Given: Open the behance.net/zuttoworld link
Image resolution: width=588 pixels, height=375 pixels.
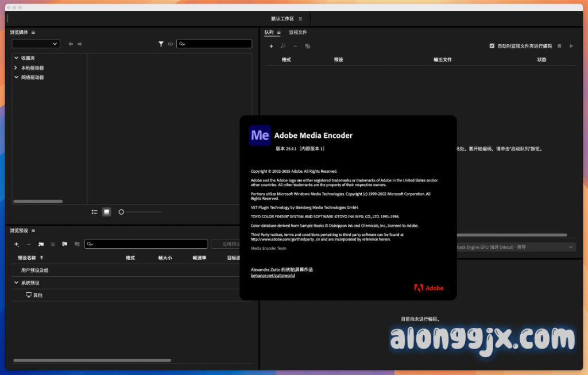Looking at the screenshot, I should click(x=273, y=276).
